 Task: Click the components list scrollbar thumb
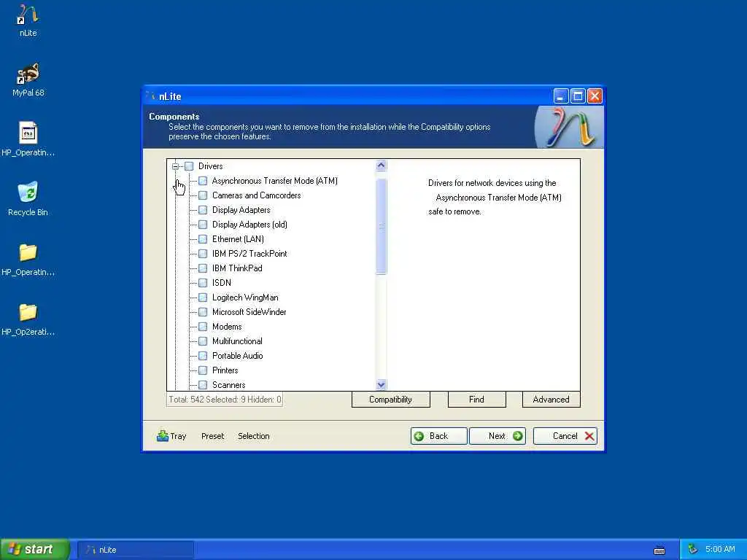pyautogui.click(x=381, y=227)
